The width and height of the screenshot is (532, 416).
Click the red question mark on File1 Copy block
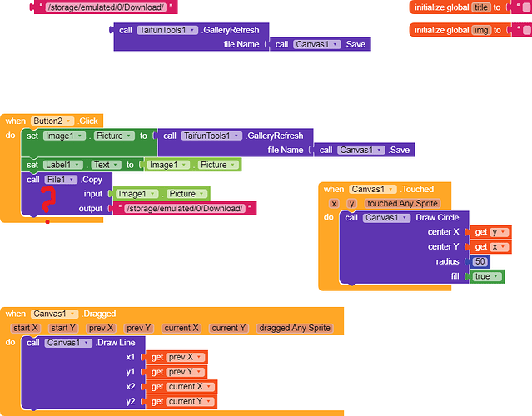click(47, 200)
